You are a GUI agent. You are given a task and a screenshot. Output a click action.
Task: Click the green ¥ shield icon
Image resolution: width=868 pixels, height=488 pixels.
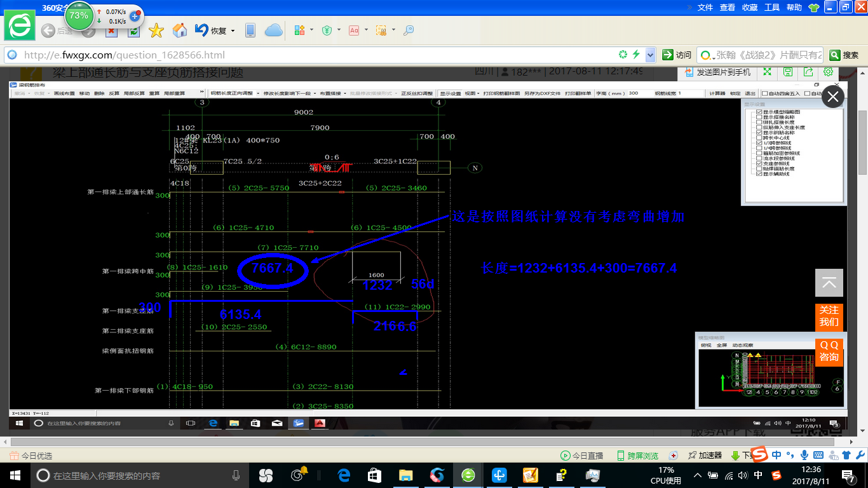[327, 30]
